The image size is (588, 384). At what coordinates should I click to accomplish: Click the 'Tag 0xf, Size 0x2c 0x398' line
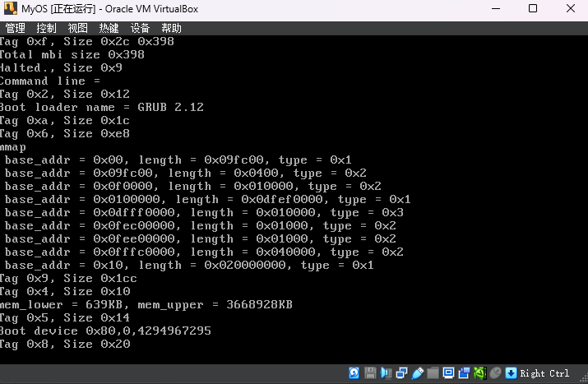(x=87, y=42)
